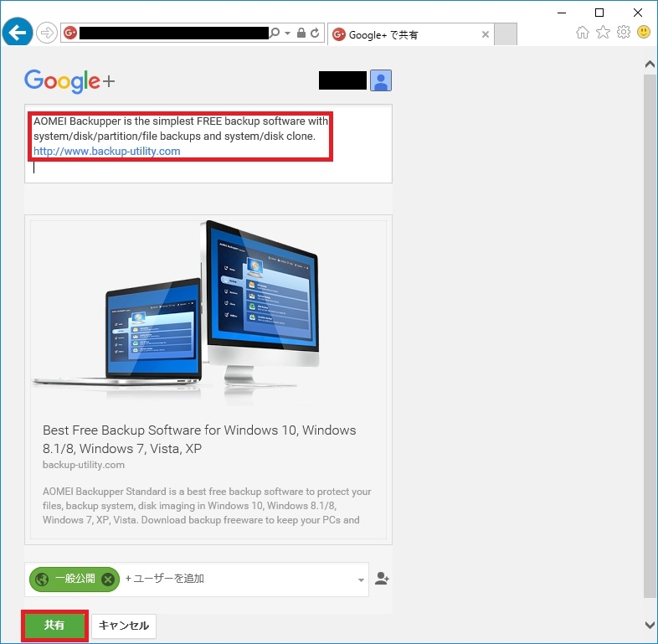The width and height of the screenshot is (658, 644).
Task: Click the green 共有 share button
Action: pos(54,626)
